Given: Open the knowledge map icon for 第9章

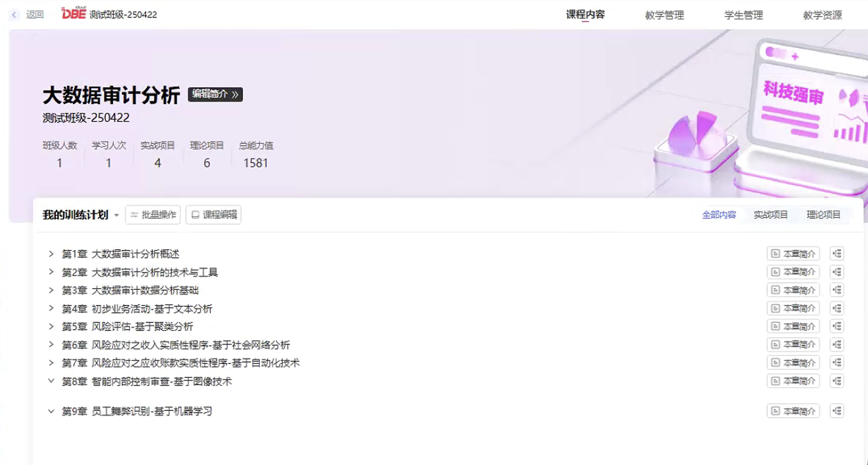Looking at the screenshot, I should [x=837, y=411].
